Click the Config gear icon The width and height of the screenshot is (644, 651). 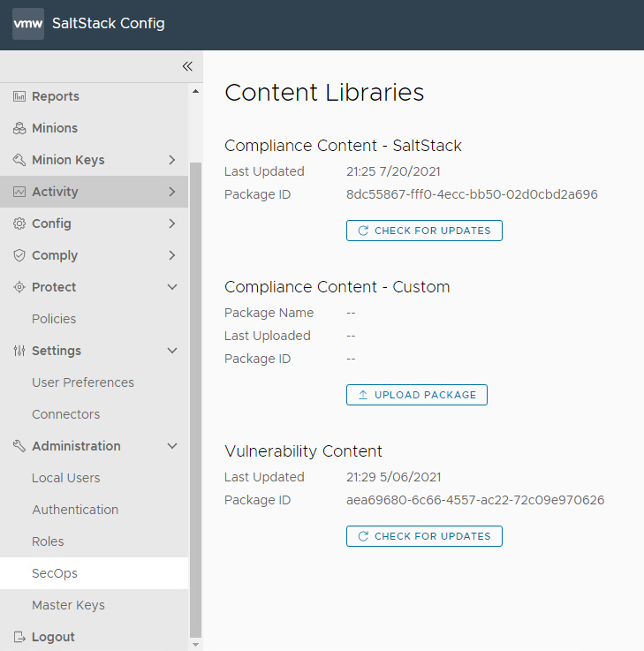point(19,223)
